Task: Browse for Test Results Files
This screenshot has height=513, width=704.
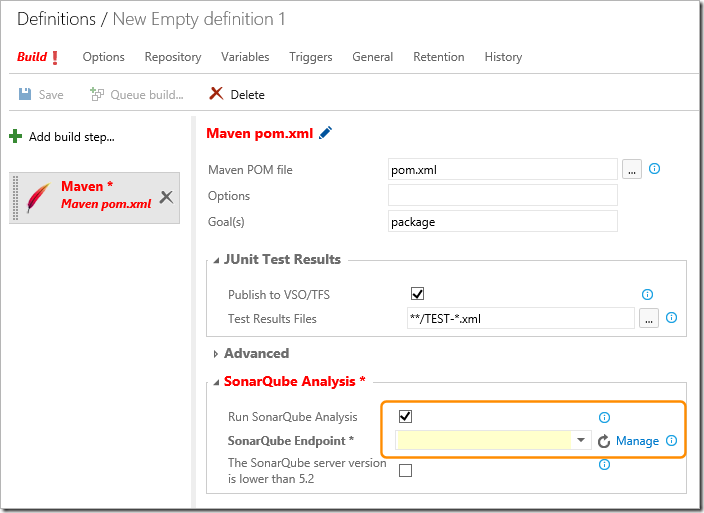Action: coord(648,319)
